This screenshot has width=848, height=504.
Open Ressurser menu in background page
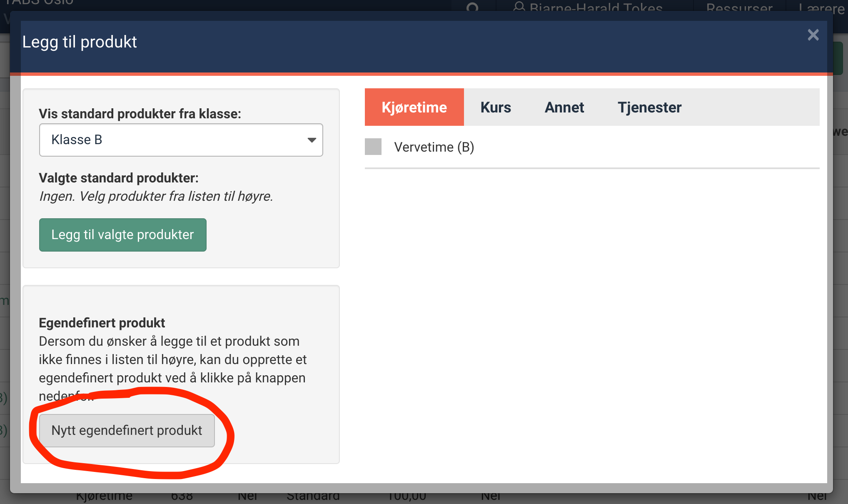(739, 7)
